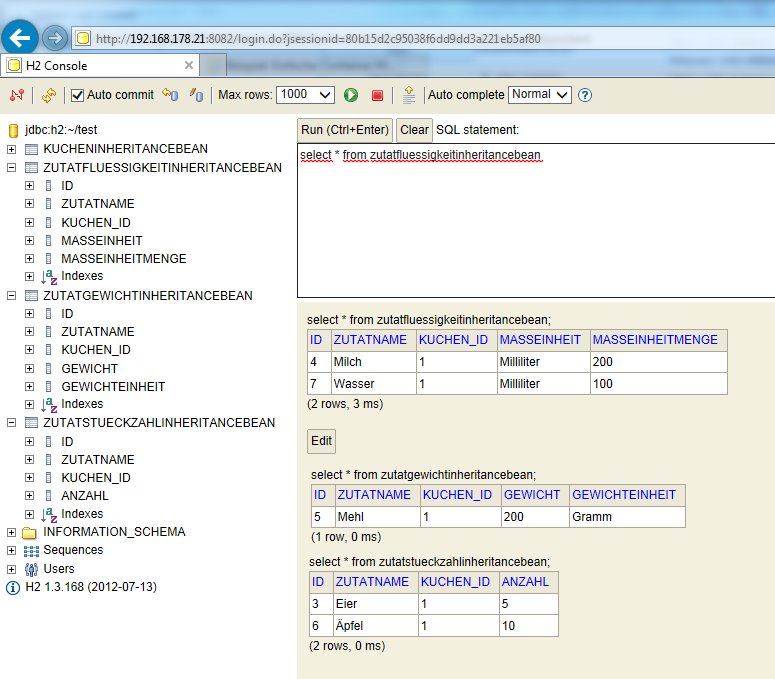Click the 'Wasser' cell in results

(374, 383)
